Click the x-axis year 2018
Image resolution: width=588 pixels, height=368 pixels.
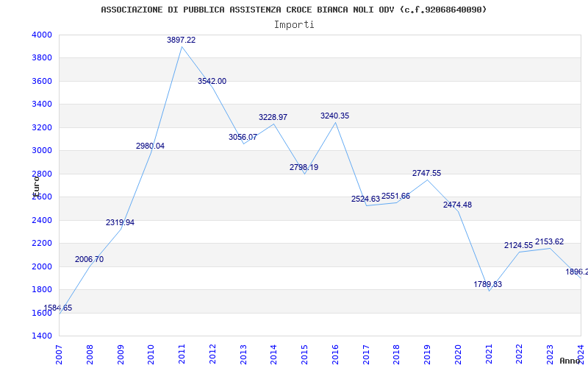pos(397,355)
